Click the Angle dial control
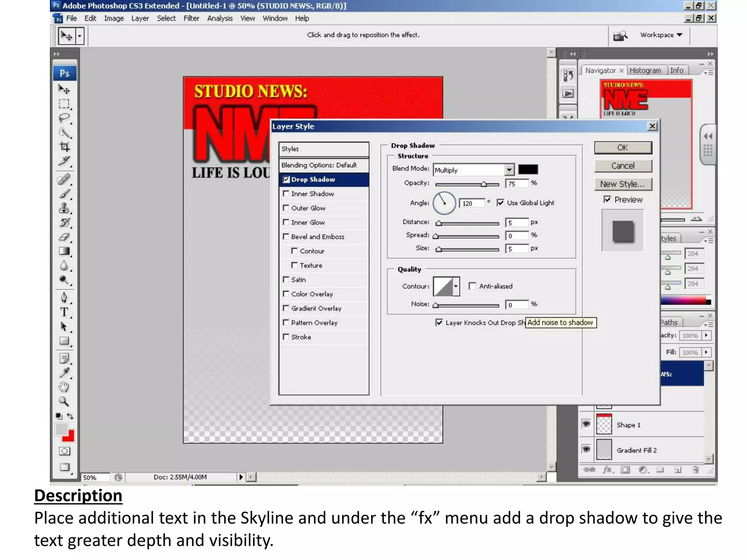 [x=444, y=203]
